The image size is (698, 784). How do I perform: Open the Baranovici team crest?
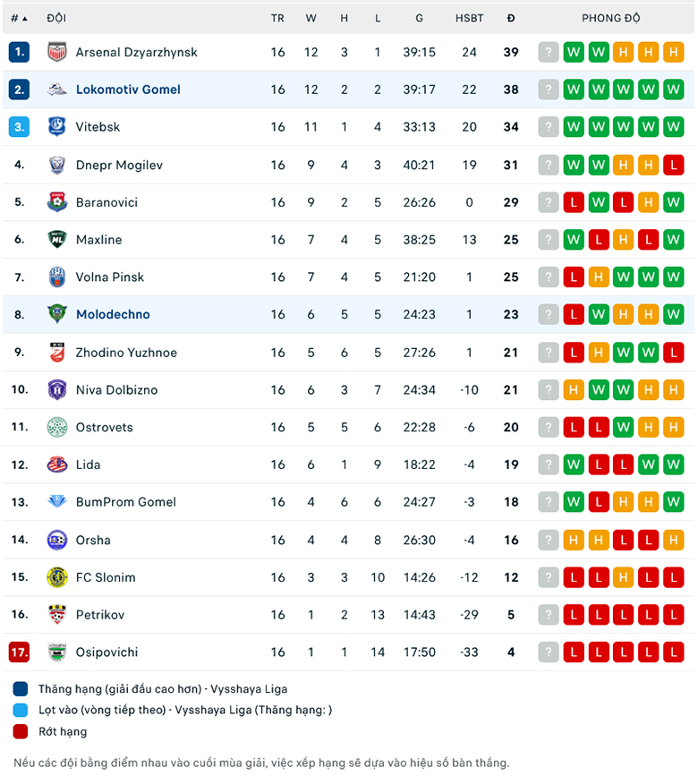pyautogui.click(x=57, y=202)
